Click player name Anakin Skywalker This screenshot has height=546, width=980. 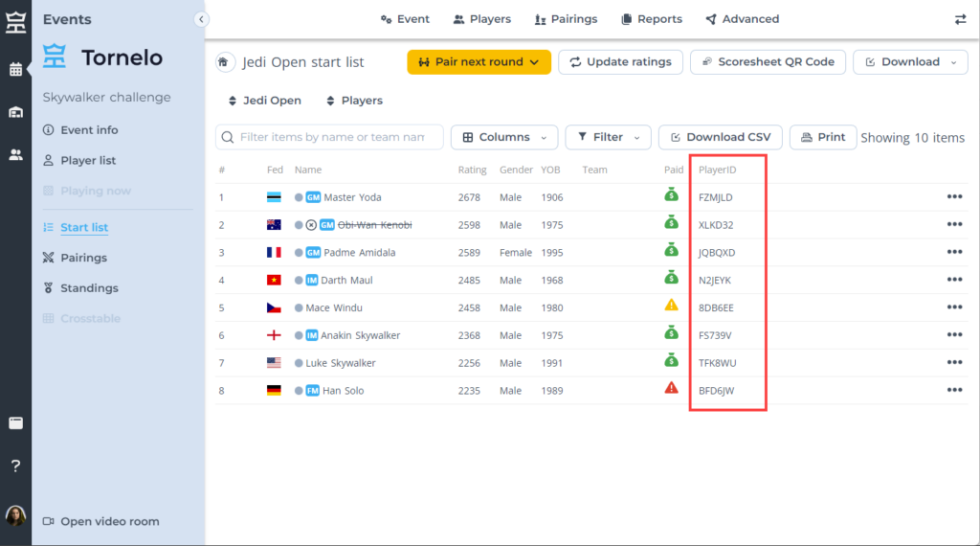[361, 336]
